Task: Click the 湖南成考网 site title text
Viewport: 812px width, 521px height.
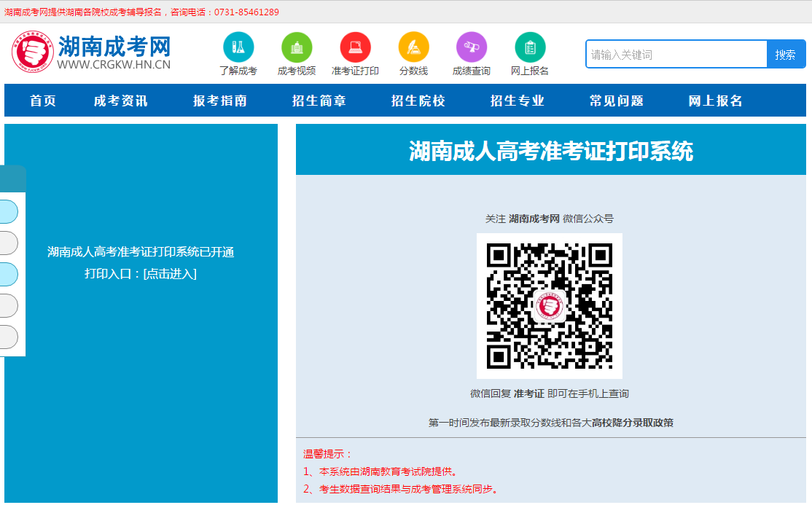Action: click(114, 47)
